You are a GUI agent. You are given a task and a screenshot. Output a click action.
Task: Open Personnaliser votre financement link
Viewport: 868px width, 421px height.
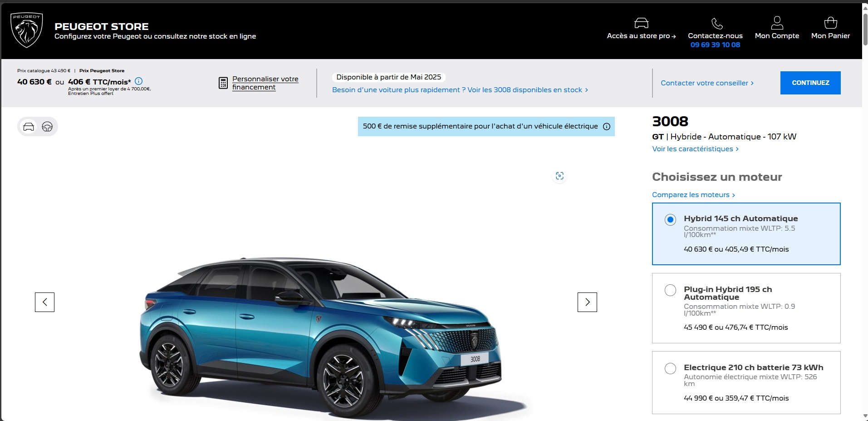point(265,83)
